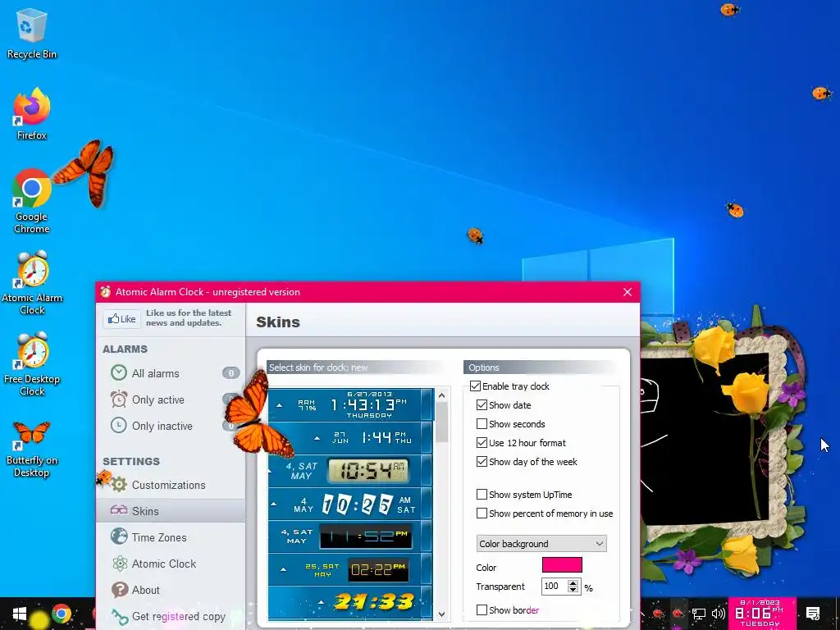
Task: Enable Show seconds checkbox
Action: click(x=482, y=424)
